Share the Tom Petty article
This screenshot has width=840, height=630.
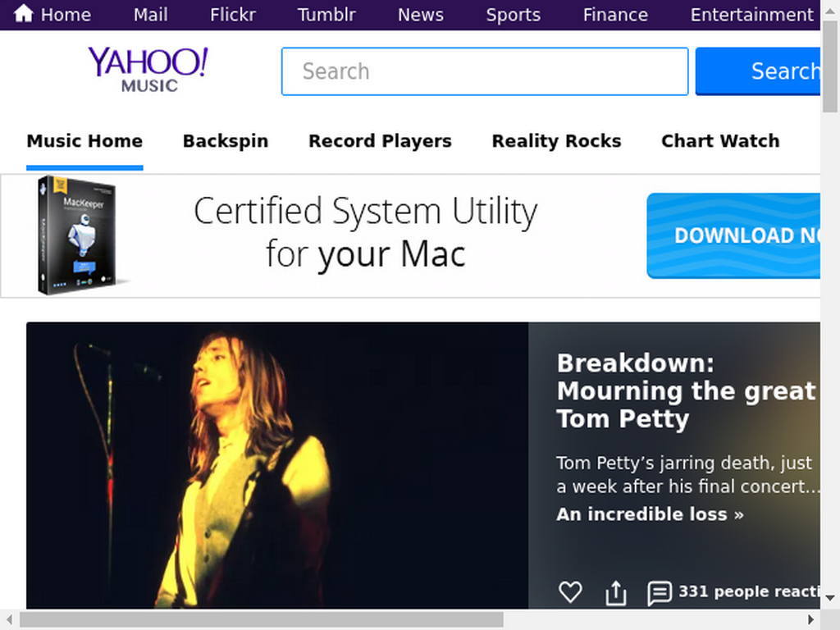click(615, 592)
